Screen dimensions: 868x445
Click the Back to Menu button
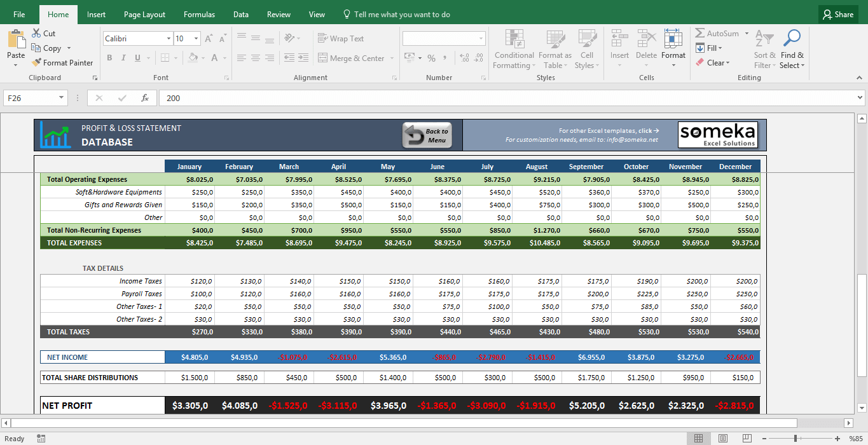pyautogui.click(x=426, y=135)
